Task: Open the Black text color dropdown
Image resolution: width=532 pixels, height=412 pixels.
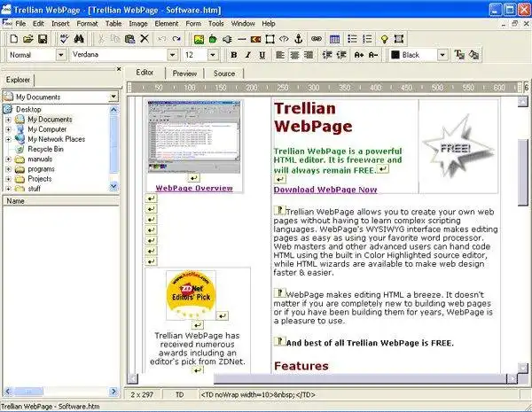Action: coord(442,55)
